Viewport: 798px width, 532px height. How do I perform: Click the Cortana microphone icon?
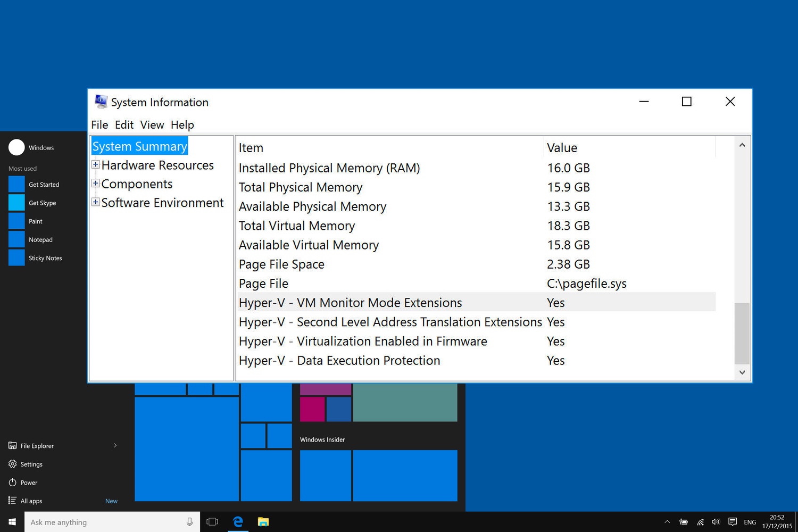pyautogui.click(x=189, y=522)
